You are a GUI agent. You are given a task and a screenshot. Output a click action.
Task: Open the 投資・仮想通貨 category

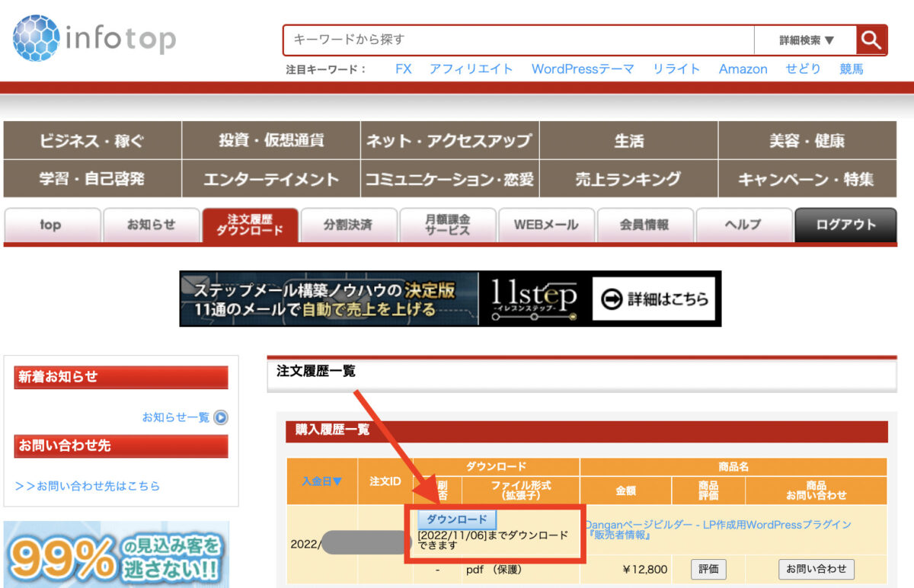[271, 140]
